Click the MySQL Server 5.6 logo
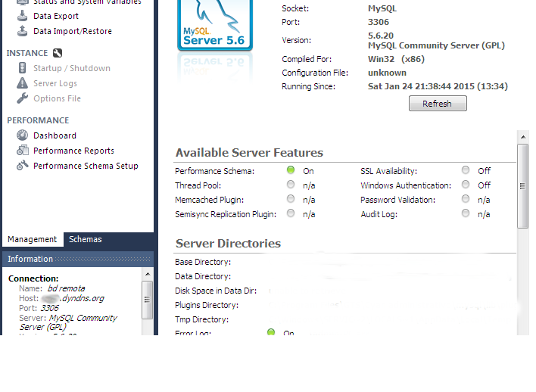 click(215, 24)
